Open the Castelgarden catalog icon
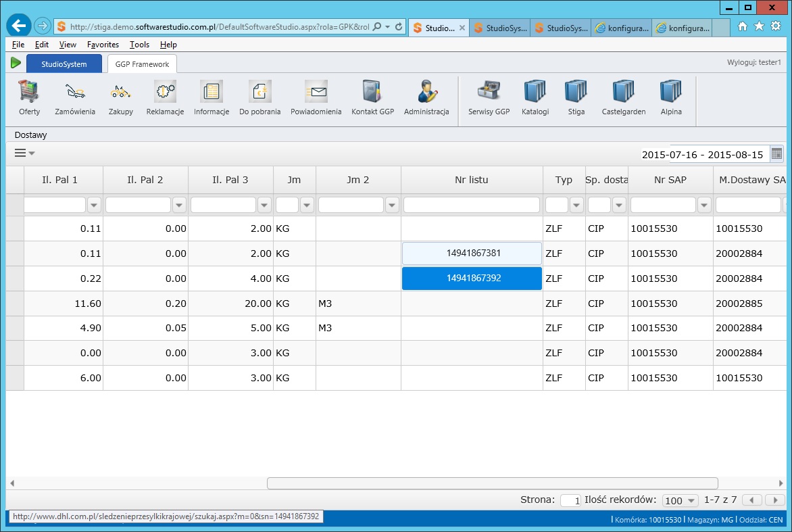 pyautogui.click(x=623, y=91)
